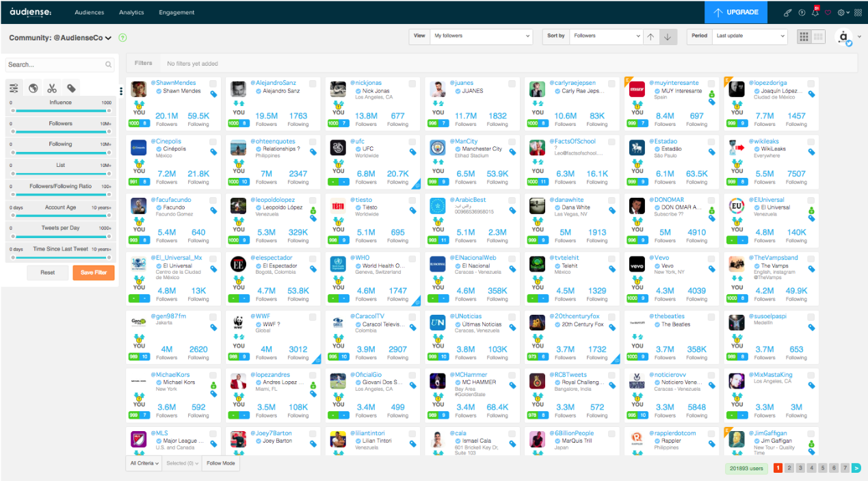
Task: Activate Follow Mode
Action: (x=221, y=463)
